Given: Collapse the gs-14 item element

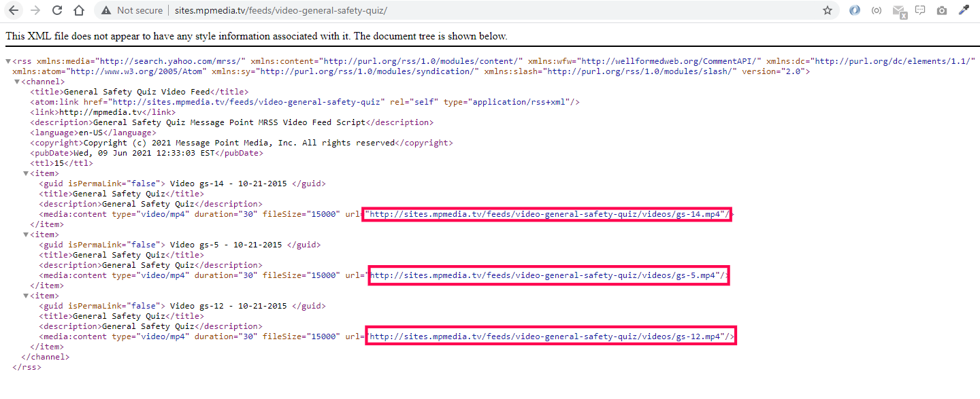Looking at the screenshot, I should [x=26, y=173].
